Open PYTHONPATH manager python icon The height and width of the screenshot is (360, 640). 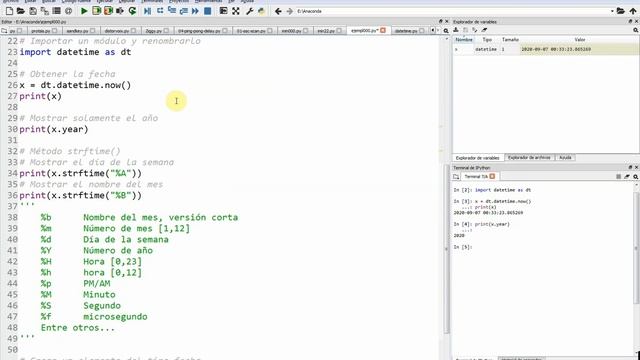261,11
